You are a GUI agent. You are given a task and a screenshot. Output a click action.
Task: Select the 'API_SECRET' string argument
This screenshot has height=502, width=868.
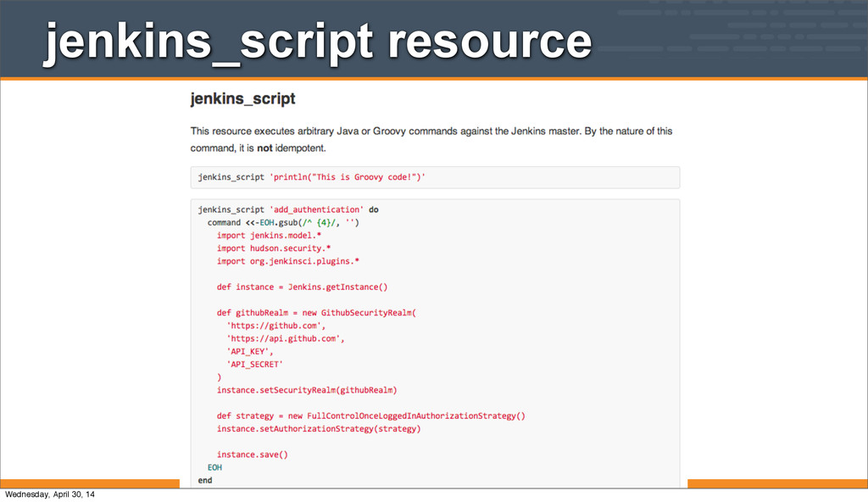pos(254,364)
